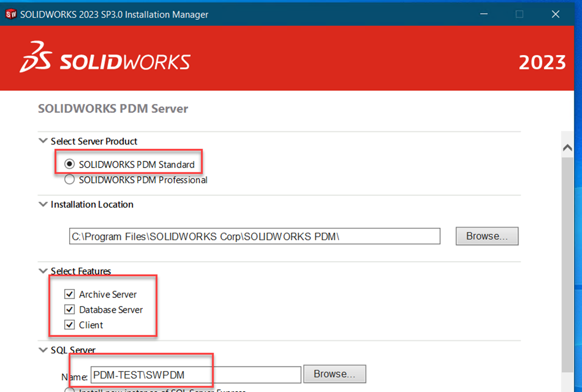Click the installation path text field
The image size is (582, 392).
click(x=254, y=236)
